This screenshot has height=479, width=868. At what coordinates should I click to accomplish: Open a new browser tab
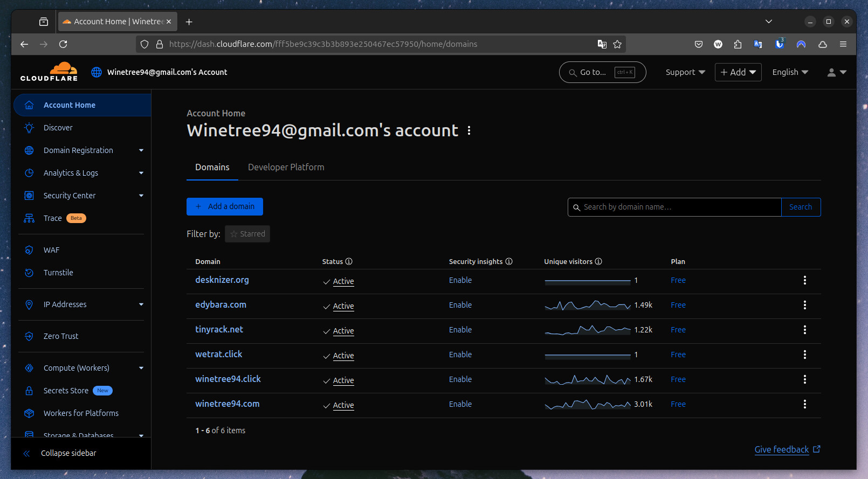pos(189,22)
